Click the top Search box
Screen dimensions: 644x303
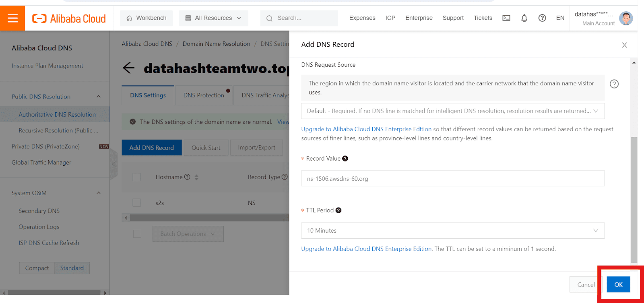299,18
